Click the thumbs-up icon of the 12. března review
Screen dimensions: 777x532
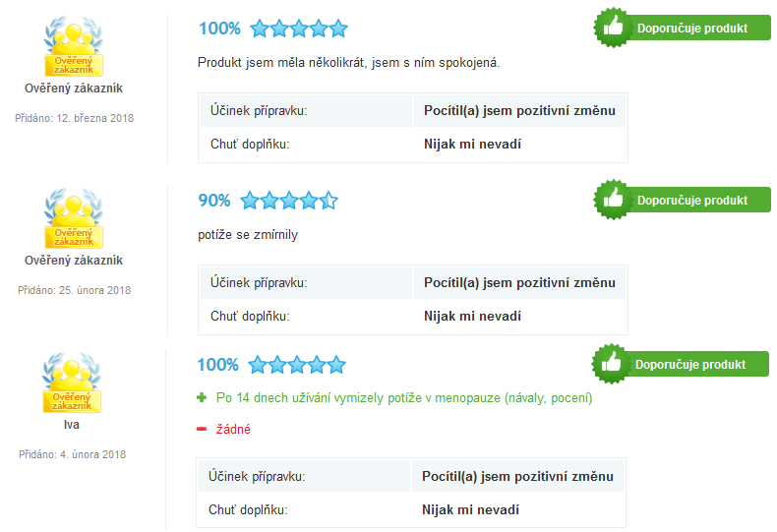point(613,28)
